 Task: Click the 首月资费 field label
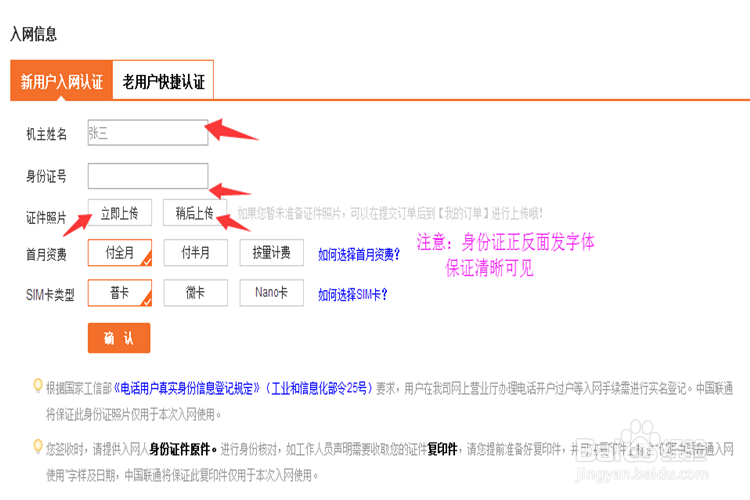46,255
